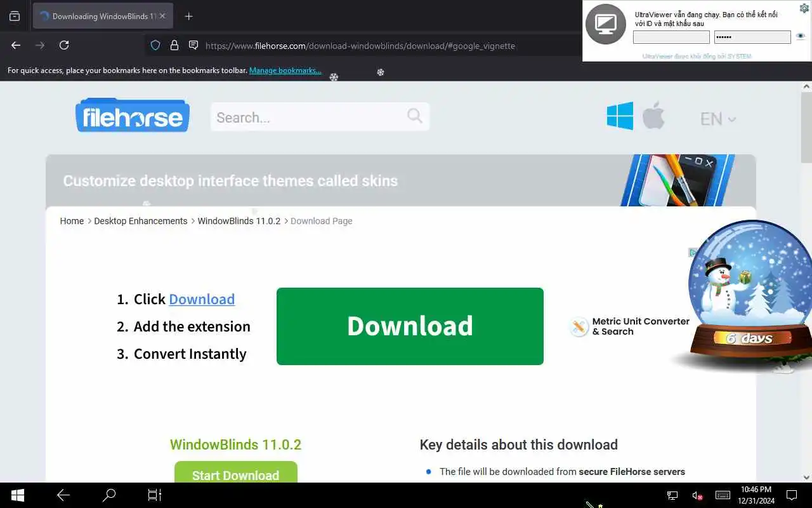Click the UltraViewer password field
Screen dimensions: 812x508
point(752,37)
